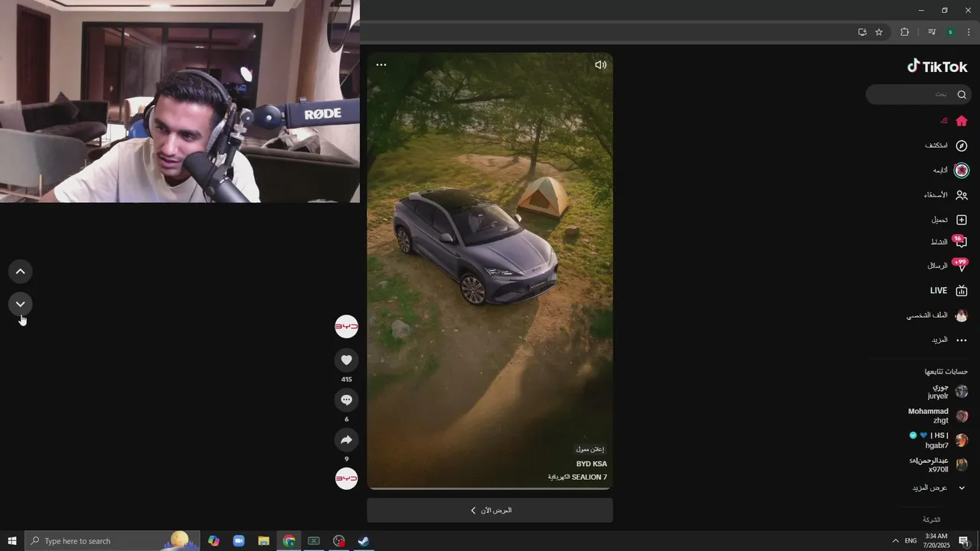Mute the video with the speaker icon
Image resolution: width=980 pixels, height=551 pixels.
pos(600,65)
